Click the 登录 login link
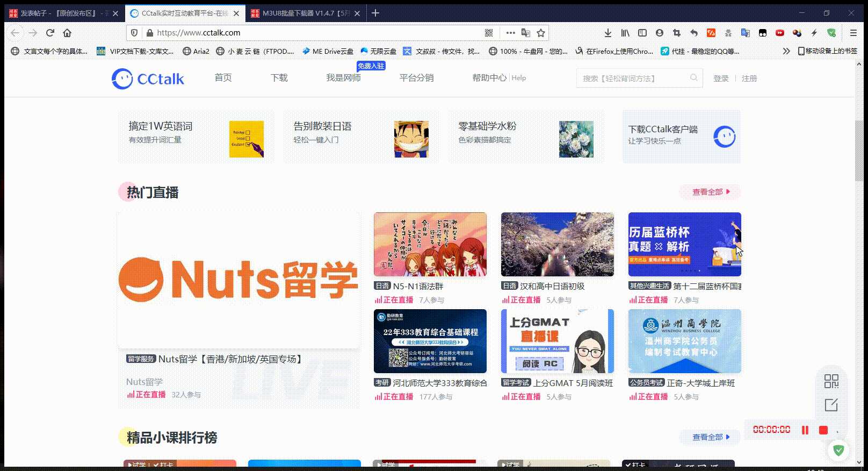This screenshot has width=868, height=471. click(x=720, y=78)
